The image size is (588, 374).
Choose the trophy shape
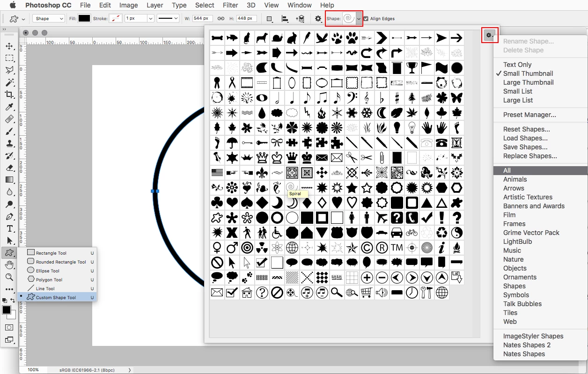coord(412,68)
